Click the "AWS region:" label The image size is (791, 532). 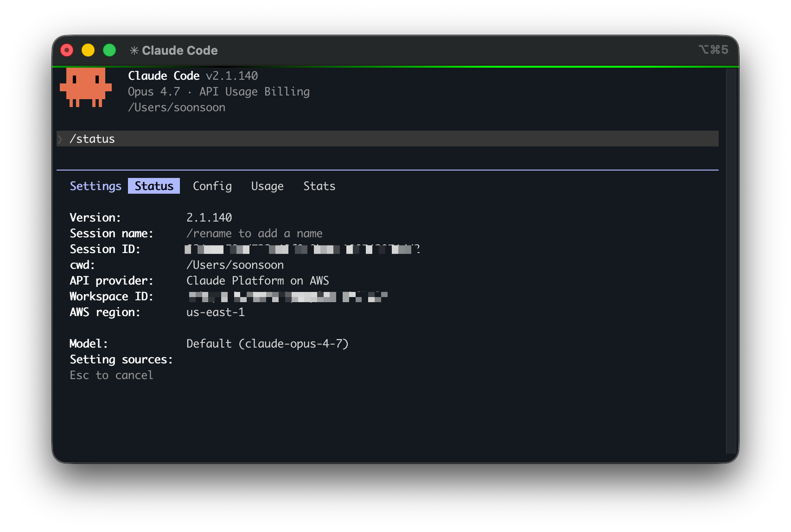pos(105,312)
